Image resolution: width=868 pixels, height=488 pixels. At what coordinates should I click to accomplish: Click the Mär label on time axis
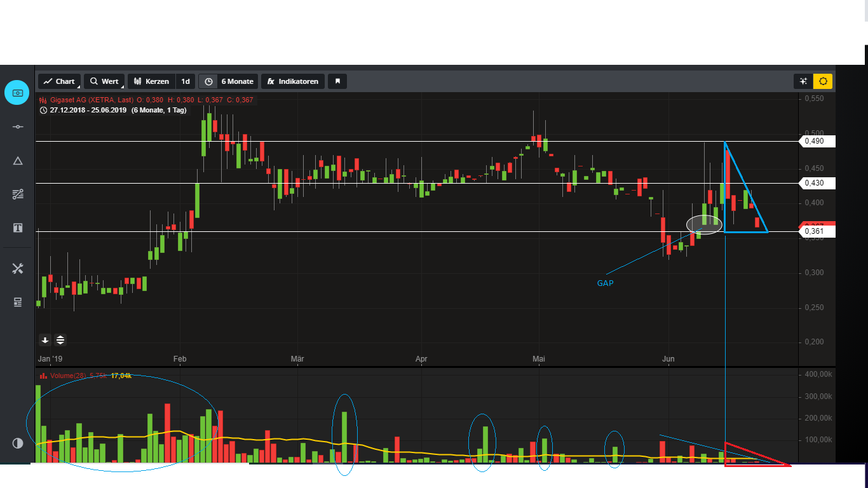(297, 360)
